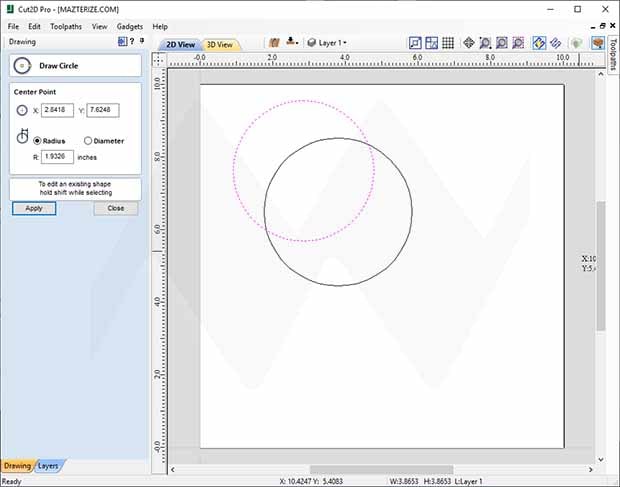Click the vertical scrollbar up arrow
The image size is (620, 487).
point(601,74)
